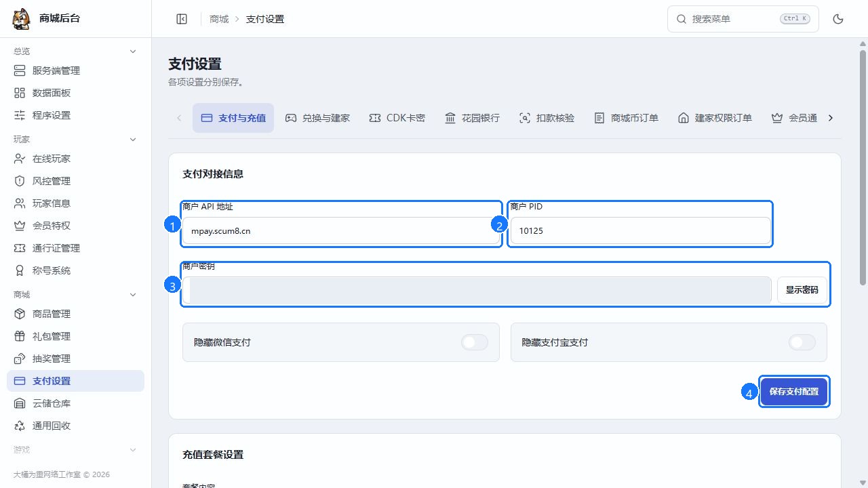
Task: Open 商品管理 box icon in sidebar
Action: pos(20,314)
